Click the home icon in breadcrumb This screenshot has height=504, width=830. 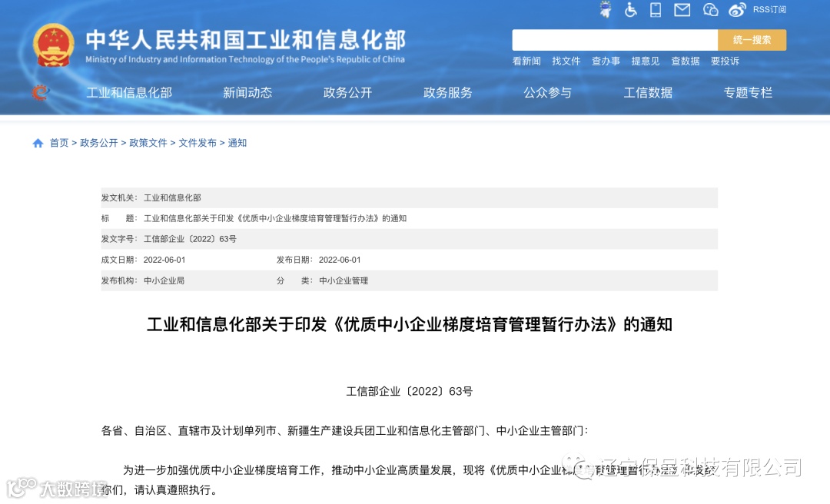click(38, 143)
